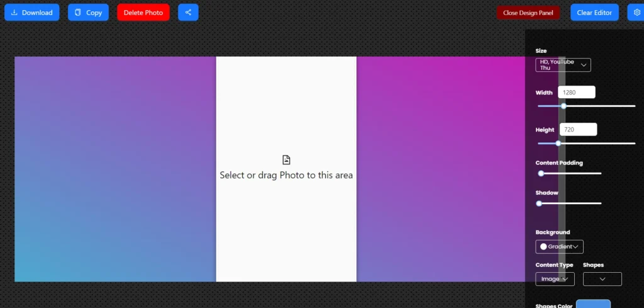Image resolution: width=644 pixels, height=308 pixels.
Task: Copy the image using the Copy button
Action: (x=88, y=13)
